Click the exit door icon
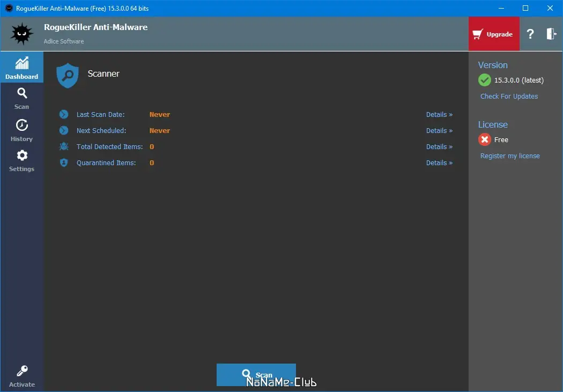 point(551,34)
